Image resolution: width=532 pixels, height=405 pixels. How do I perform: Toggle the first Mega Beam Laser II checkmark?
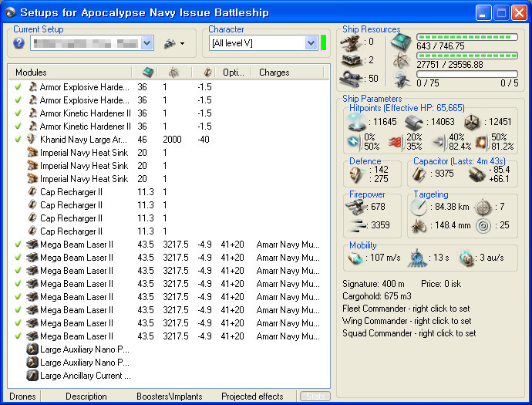coord(18,244)
